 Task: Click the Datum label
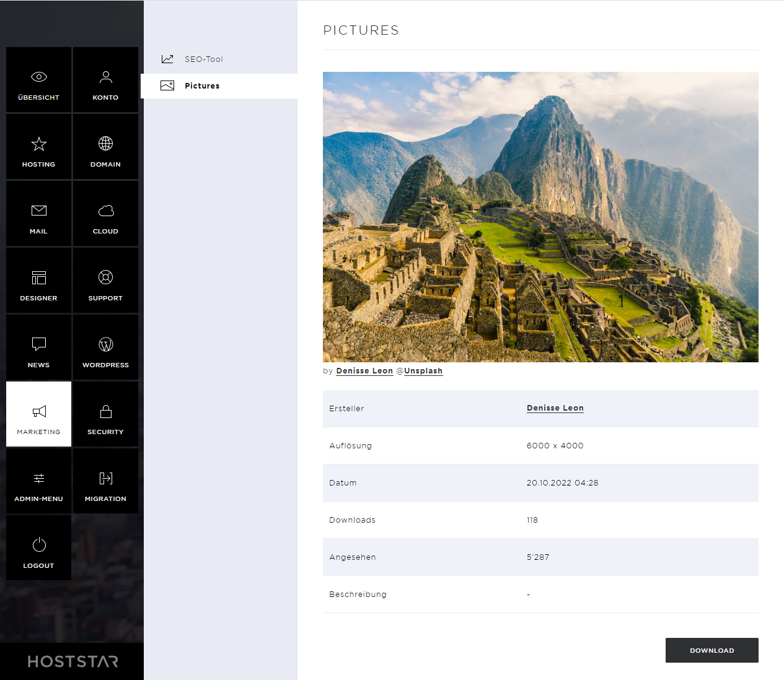(343, 483)
